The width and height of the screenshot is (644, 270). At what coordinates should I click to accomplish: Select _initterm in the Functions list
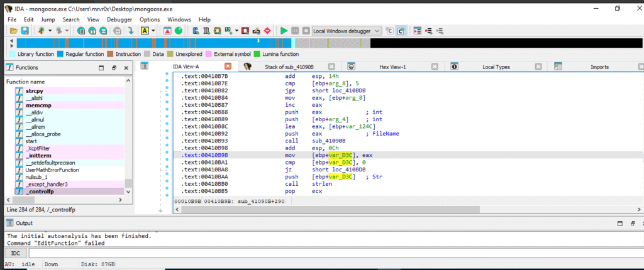click(69, 156)
